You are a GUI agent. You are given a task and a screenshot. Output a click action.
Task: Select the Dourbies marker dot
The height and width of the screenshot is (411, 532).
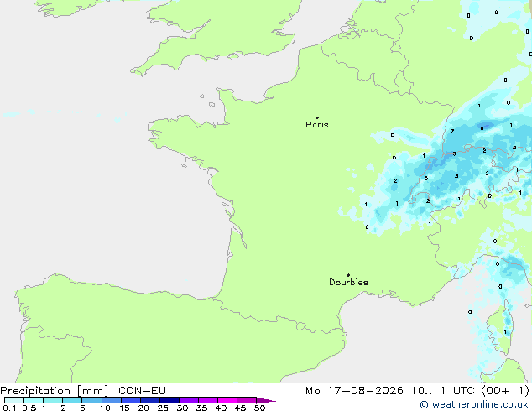348,275
